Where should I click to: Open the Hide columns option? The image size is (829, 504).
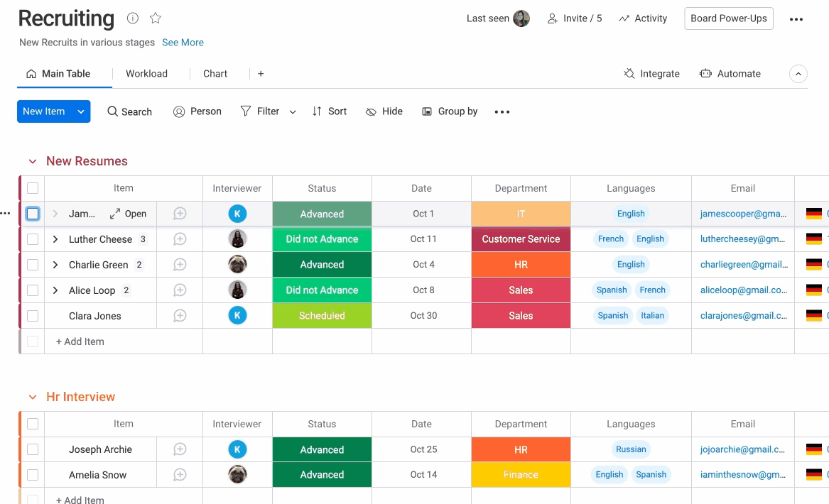tap(384, 111)
